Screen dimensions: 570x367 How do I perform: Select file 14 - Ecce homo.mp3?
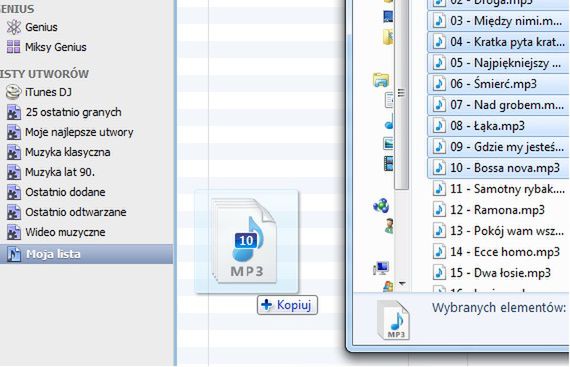tap(498, 252)
